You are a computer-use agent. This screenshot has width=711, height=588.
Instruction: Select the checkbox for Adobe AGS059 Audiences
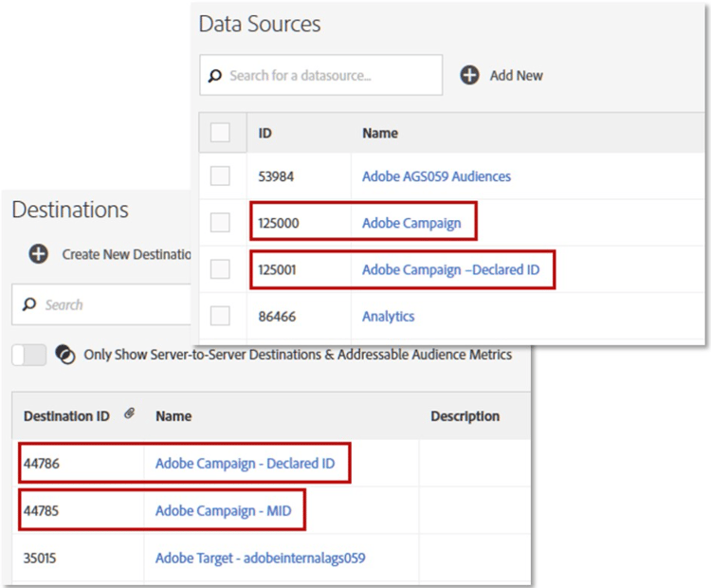[x=220, y=176]
